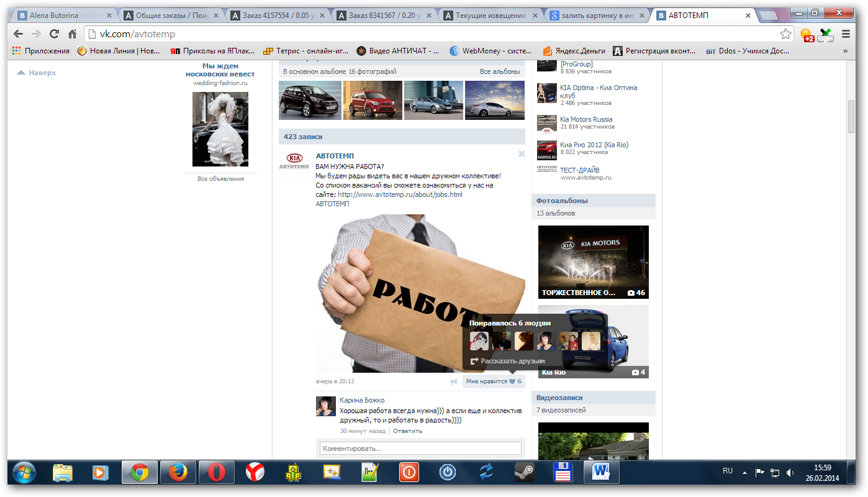Open the KIA АВТОТЕМП avatar beside the post
The height and width of the screenshot is (497, 868).
294,161
